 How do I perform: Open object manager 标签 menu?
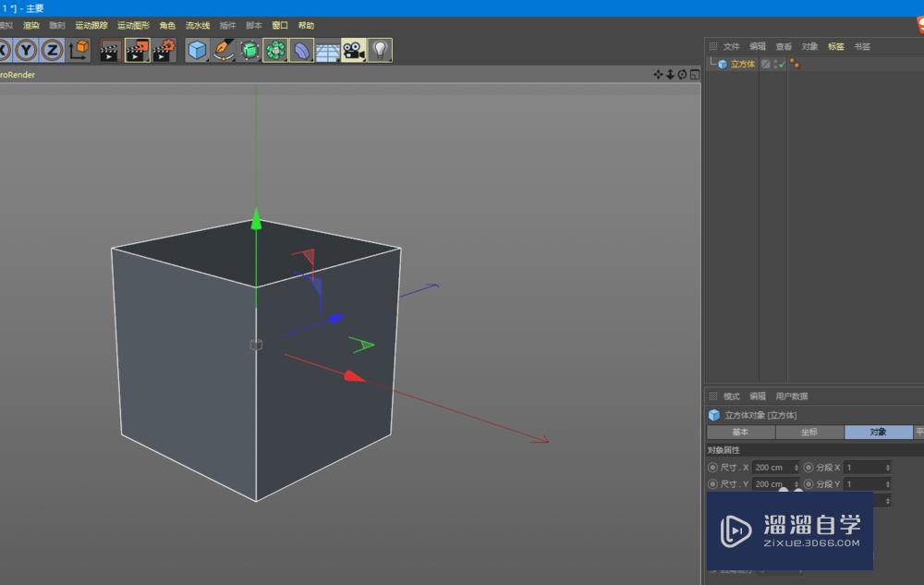[x=835, y=46]
